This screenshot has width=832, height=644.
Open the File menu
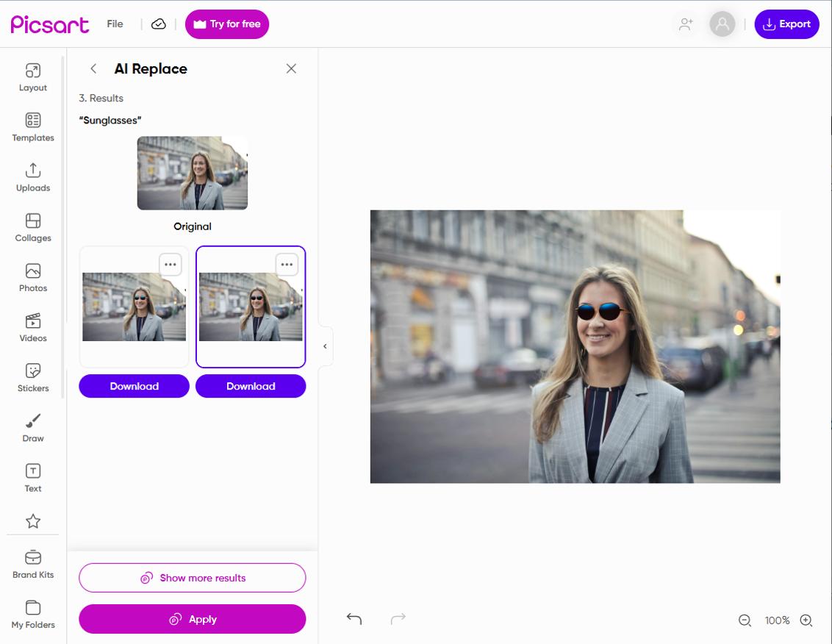click(x=115, y=24)
